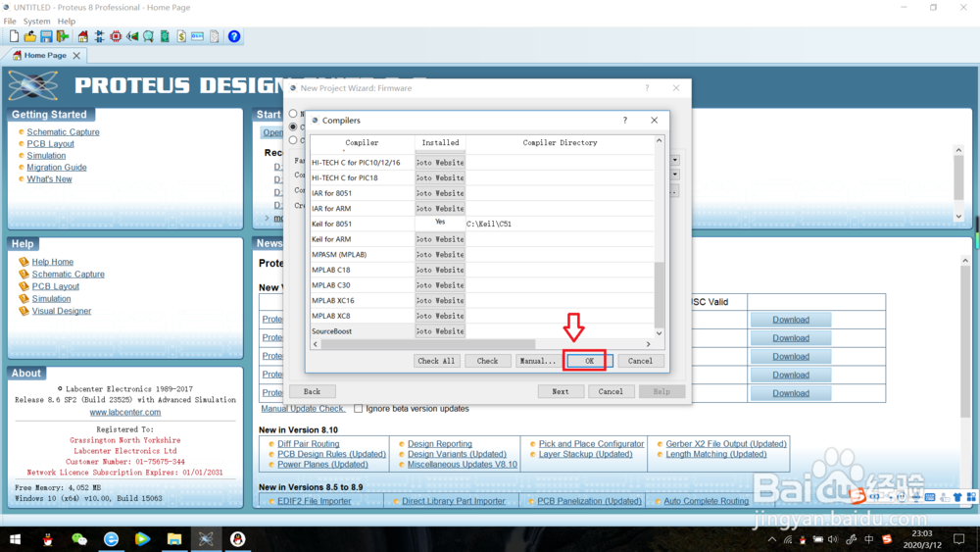Viewport: 980px width, 552px height.
Task: Show hidden tray icons chevron
Action: pos(772,539)
